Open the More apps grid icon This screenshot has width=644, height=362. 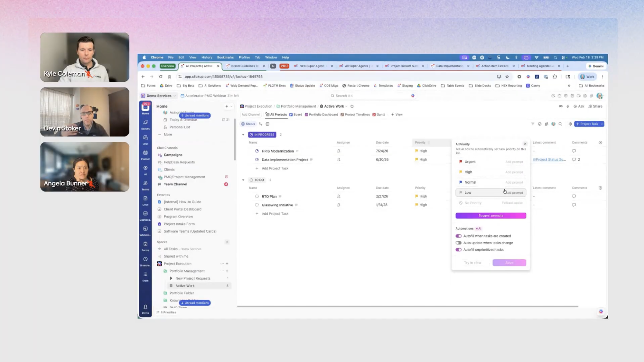[x=145, y=276]
